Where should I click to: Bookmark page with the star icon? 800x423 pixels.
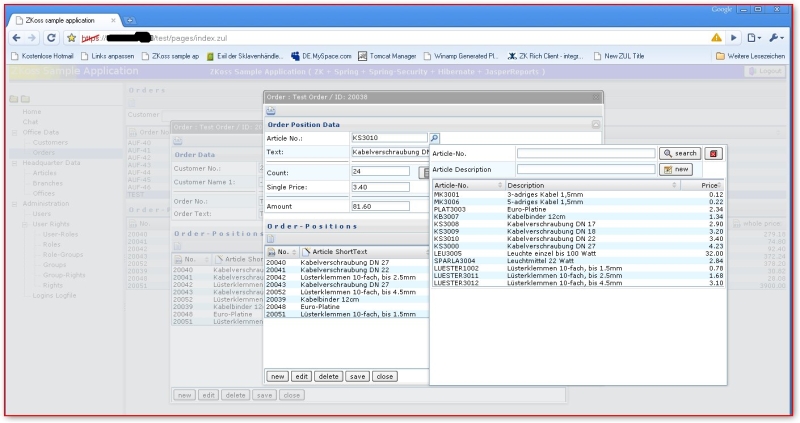(71, 37)
